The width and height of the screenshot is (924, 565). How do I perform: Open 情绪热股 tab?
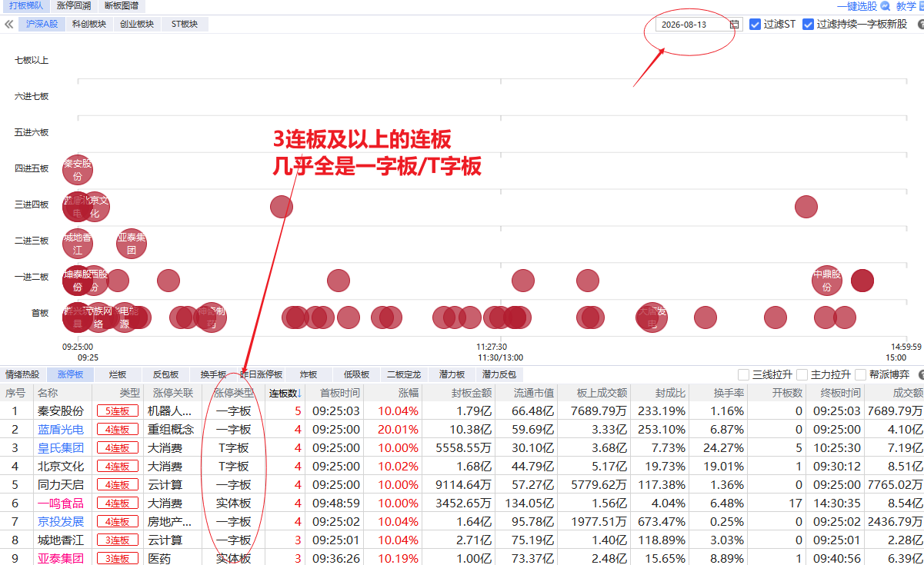coord(22,374)
